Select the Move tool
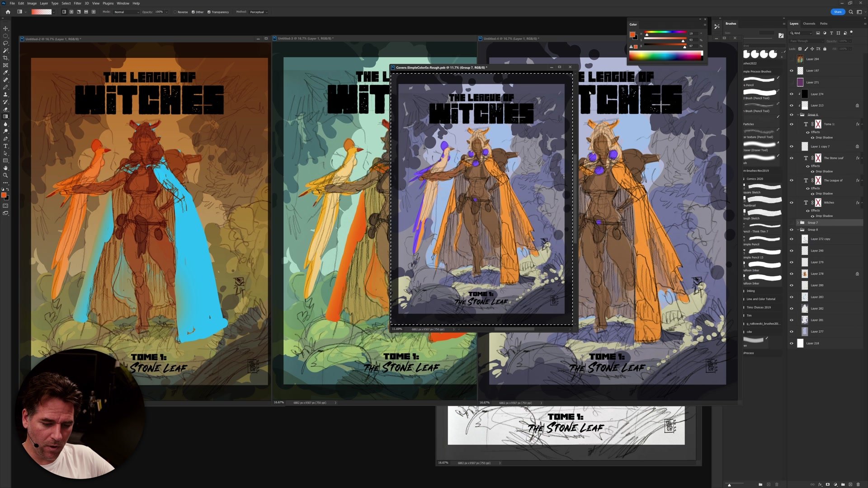868x488 pixels. (5, 28)
